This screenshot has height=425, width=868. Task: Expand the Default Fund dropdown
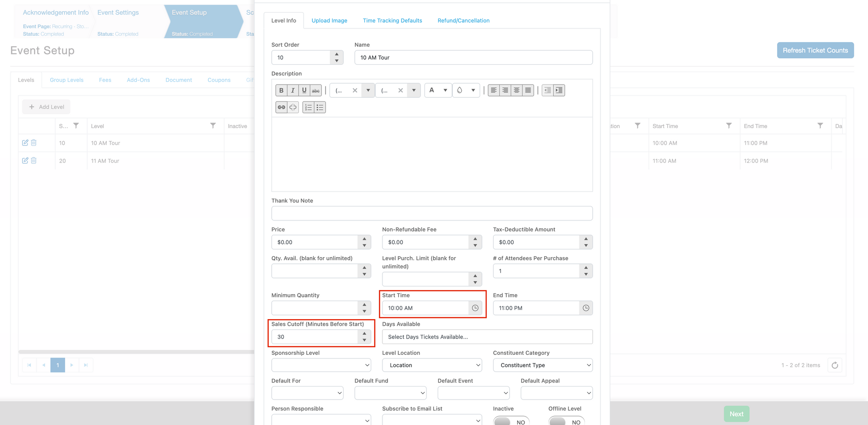(391, 393)
